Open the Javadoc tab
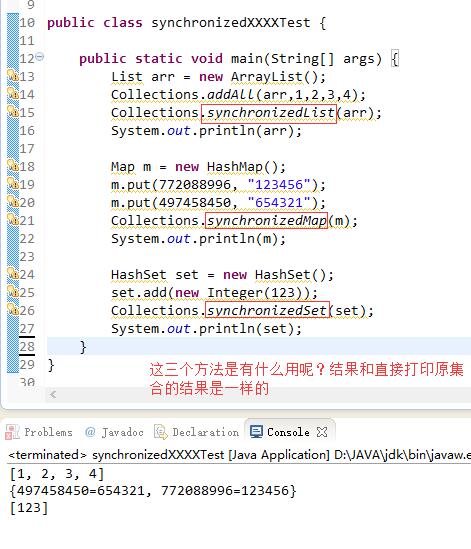 (x=115, y=432)
